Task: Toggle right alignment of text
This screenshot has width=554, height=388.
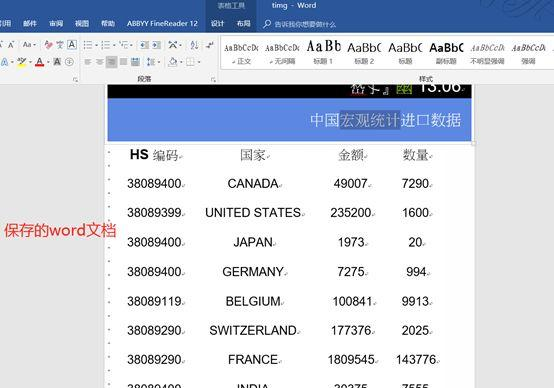Action: tap(111, 62)
